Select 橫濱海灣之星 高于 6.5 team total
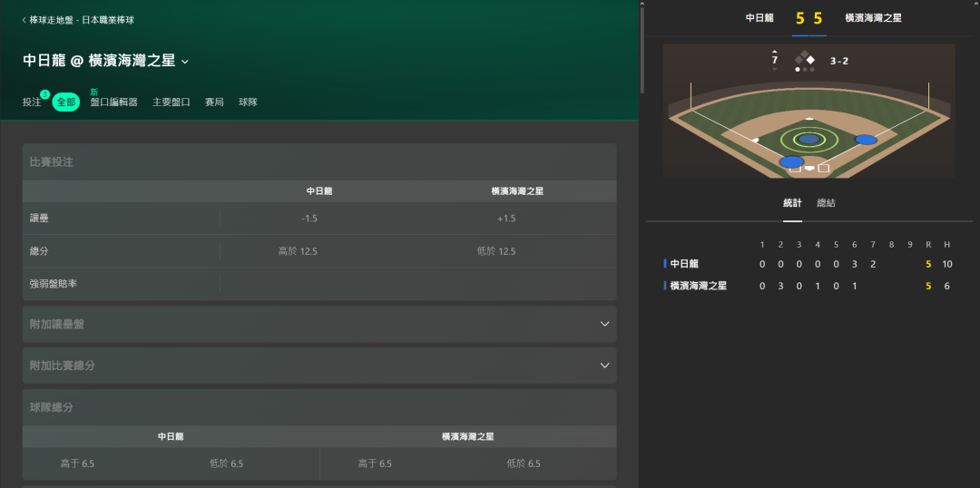The width and height of the screenshot is (980, 488). [375, 464]
